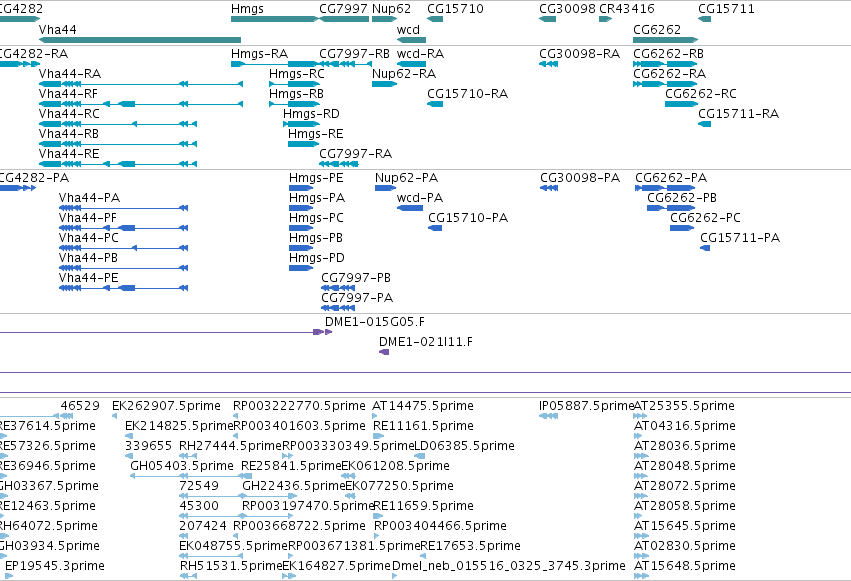The width and height of the screenshot is (851, 581).
Task: Select the CG7997-RB transcript
Action: click(x=345, y=64)
